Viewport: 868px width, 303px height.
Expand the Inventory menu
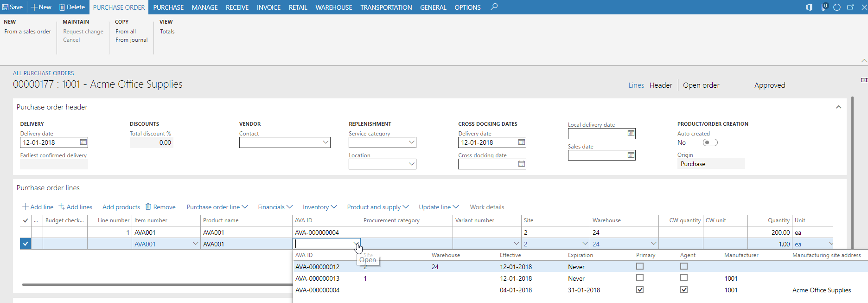319,207
